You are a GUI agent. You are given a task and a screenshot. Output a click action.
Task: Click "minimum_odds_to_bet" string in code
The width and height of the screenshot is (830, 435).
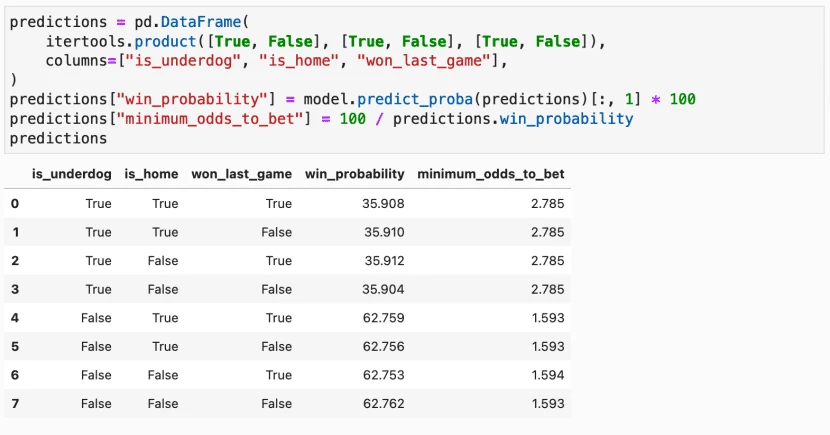209,119
